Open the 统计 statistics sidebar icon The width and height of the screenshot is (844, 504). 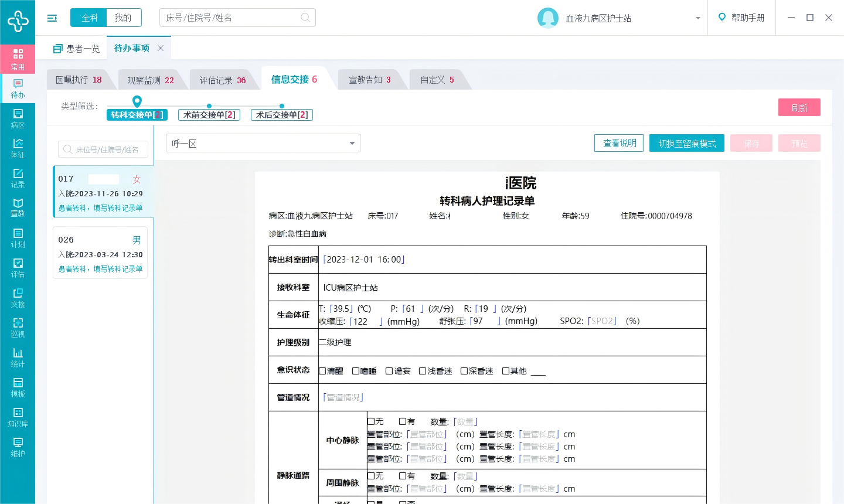point(18,357)
